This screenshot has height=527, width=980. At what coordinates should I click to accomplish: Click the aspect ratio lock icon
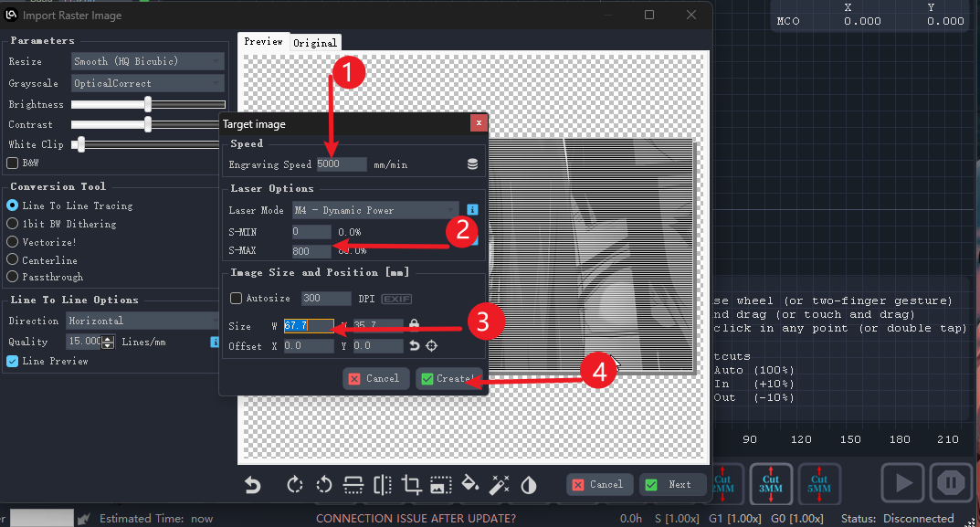[x=414, y=324]
